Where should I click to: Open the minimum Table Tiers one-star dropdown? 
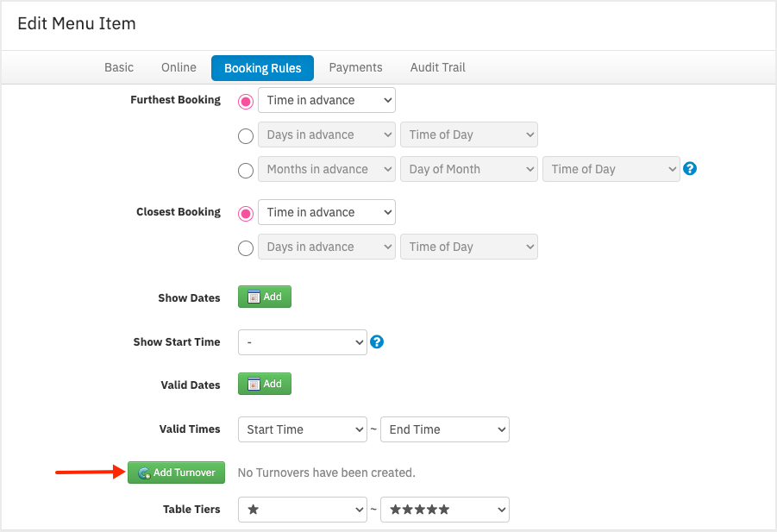coord(303,510)
